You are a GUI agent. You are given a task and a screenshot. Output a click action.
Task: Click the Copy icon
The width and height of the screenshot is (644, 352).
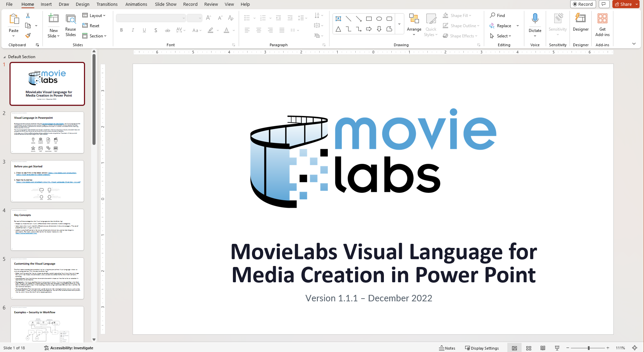pos(28,26)
